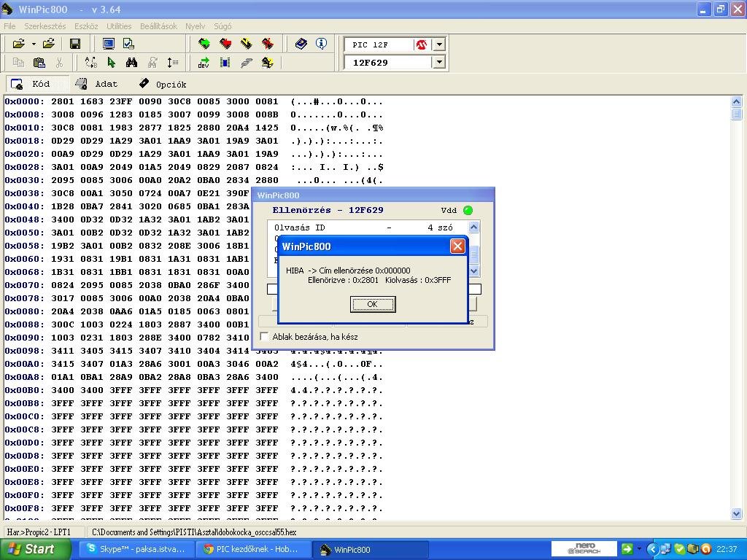This screenshot has width=747, height=560.
Task: Click the checked document settings icon
Action: tap(128, 44)
